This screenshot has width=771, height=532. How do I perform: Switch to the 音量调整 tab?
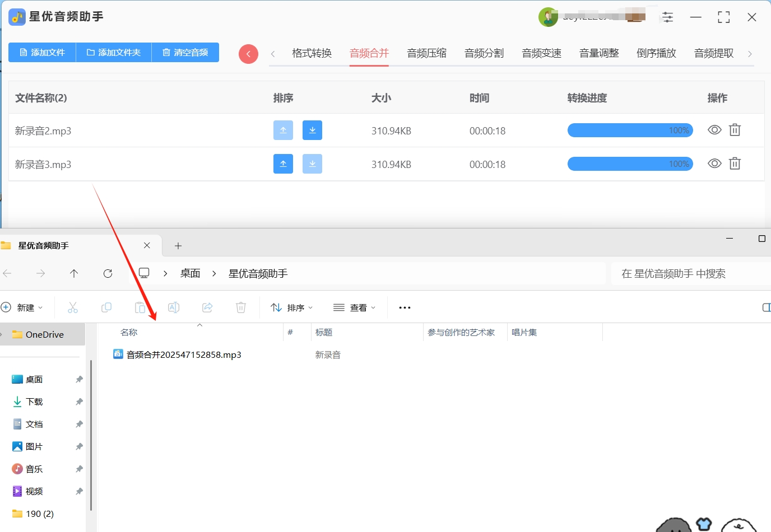(x=599, y=53)
